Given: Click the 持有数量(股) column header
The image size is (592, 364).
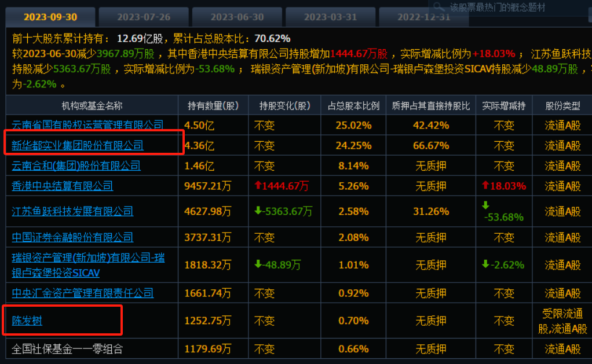Looking at the screenshot, I should point(213,106).
